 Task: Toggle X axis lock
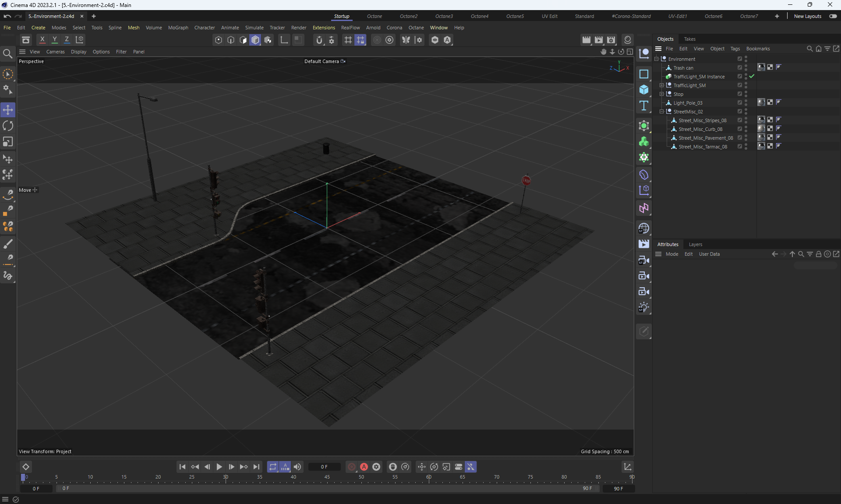(x=42, y=39)
